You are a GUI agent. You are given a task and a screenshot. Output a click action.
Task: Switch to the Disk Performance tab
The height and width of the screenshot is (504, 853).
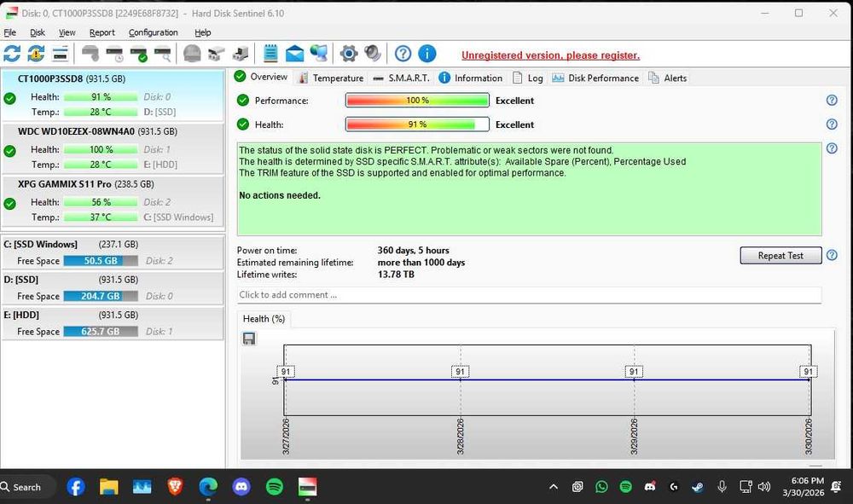point(595,78)
